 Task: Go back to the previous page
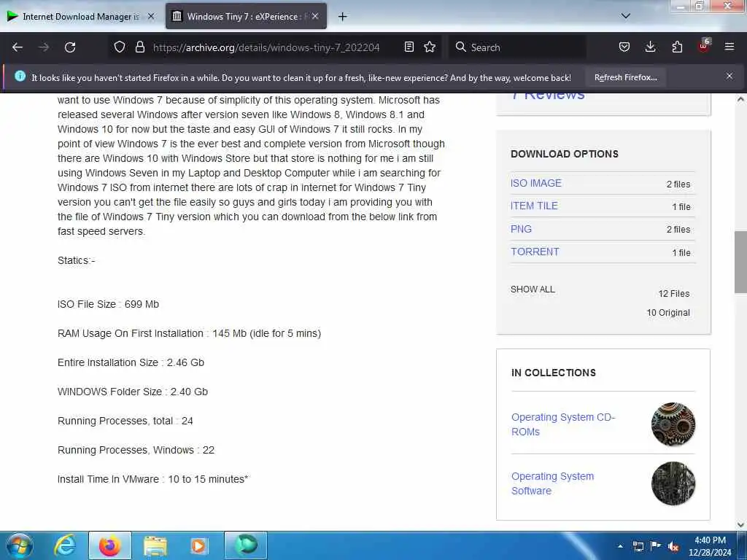click(x=18, y=47)
